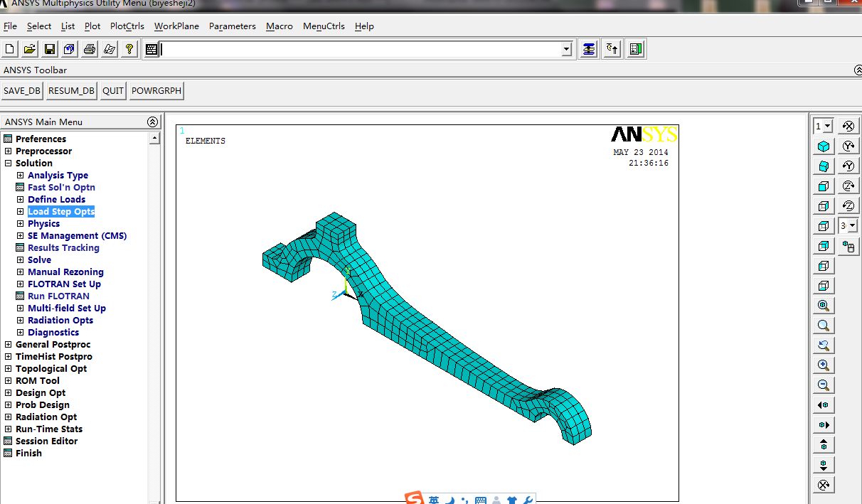Viewport: 862px width, 504px height.
Task: Click the QUIT toolbar button
Action: coord(112,91)
